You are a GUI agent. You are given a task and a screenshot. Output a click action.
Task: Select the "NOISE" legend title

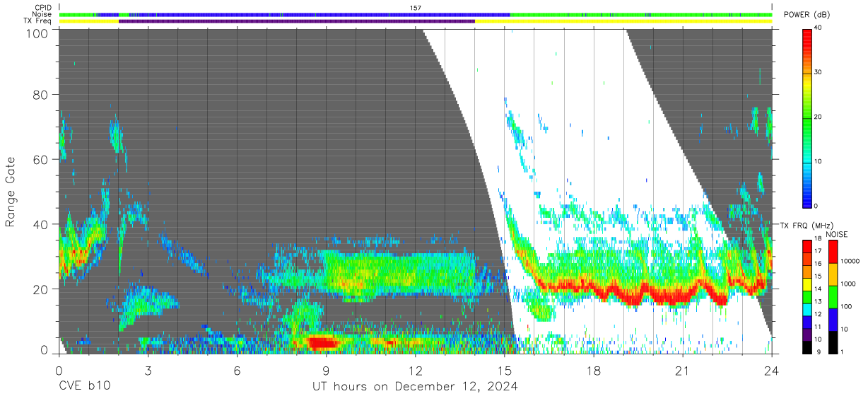pyautogui.click(x=836, y=234)
